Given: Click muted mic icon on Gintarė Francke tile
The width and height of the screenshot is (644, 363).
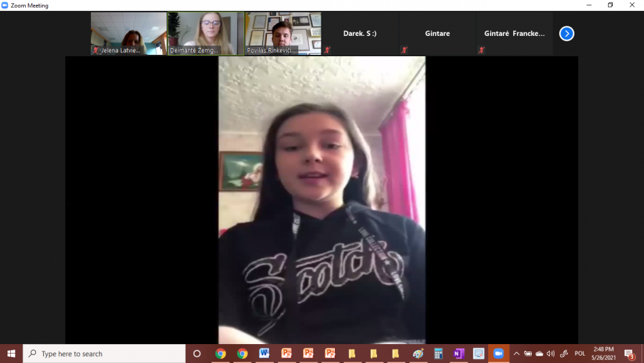Looking at the screenshot, I should [481, 50].
